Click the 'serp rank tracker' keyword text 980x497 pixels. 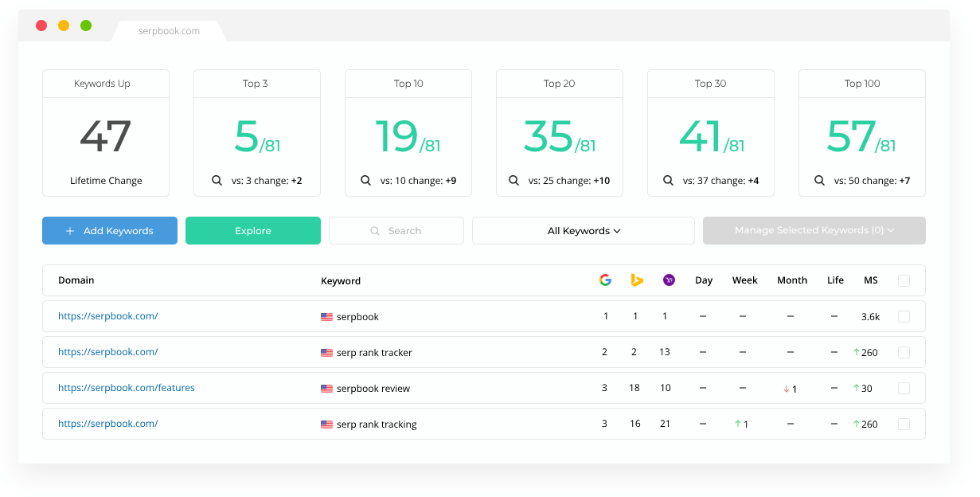point(374,353)
